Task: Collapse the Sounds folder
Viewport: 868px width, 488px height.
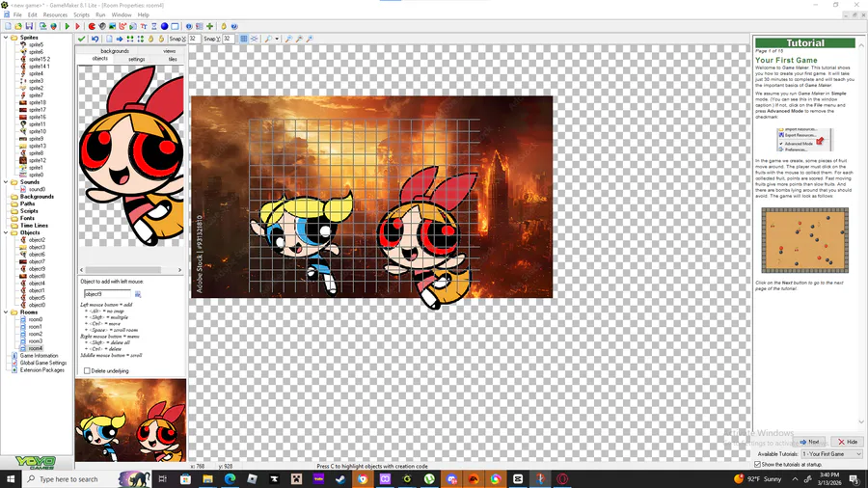Action: coord(6,182)
